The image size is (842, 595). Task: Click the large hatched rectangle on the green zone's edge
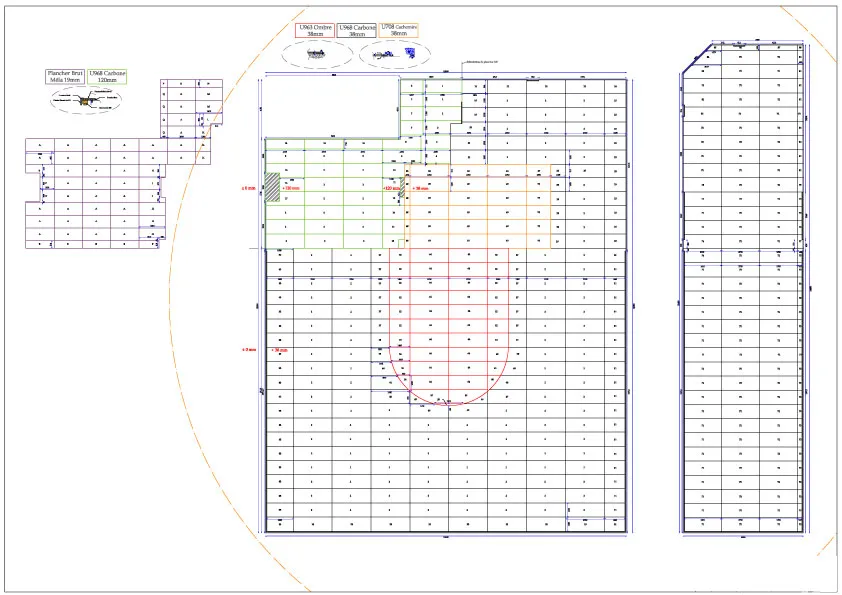point(272,187)
